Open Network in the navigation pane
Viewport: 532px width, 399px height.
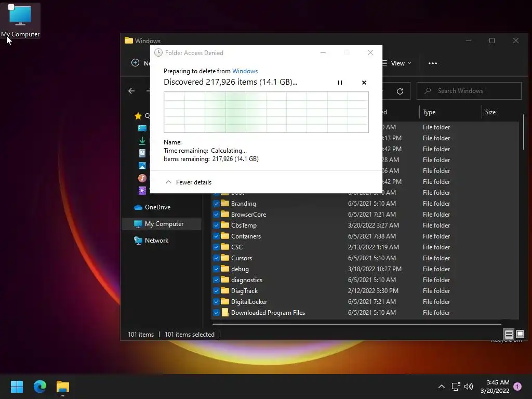click(x=156, y=240)
